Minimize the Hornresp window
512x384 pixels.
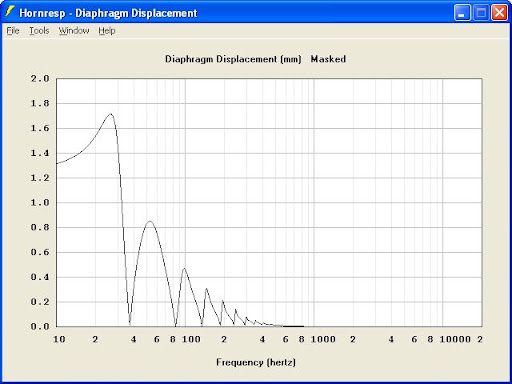point(462,13)
